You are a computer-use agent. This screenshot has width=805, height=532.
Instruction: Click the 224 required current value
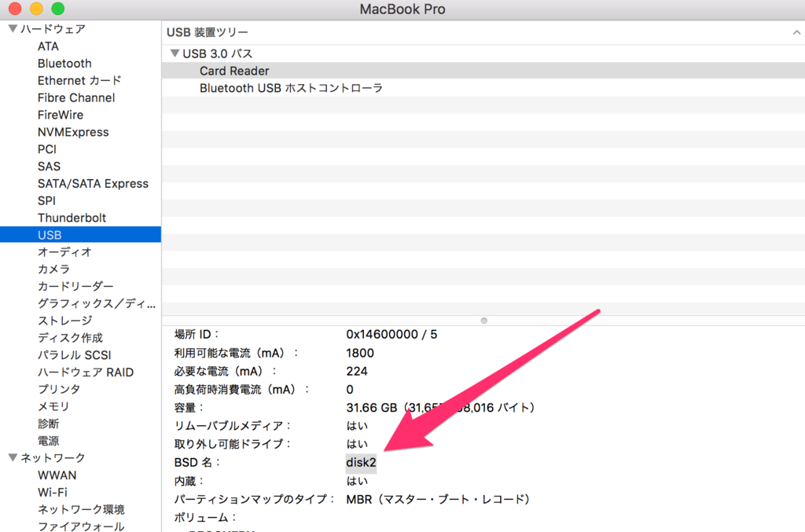pyautogui.click(x=357, y=372)
